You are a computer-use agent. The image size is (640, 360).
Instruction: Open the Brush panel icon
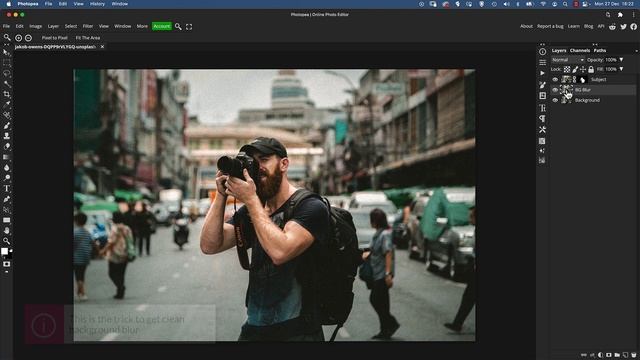[x=542, y=84]
